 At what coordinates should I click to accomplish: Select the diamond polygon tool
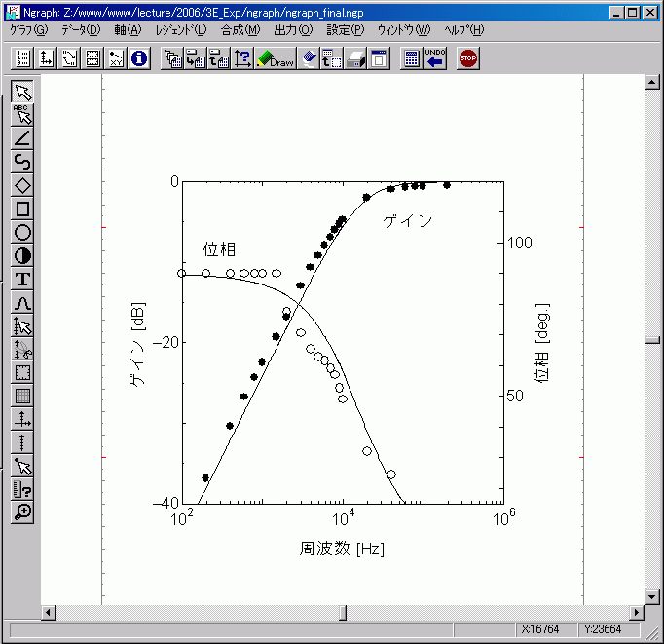click(23, 185)
